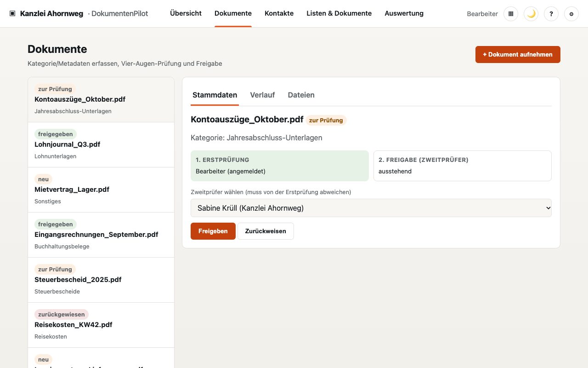Toggle dark mode with the moon icon
Viewport: 588px width, 368px height.
(531, 14)
